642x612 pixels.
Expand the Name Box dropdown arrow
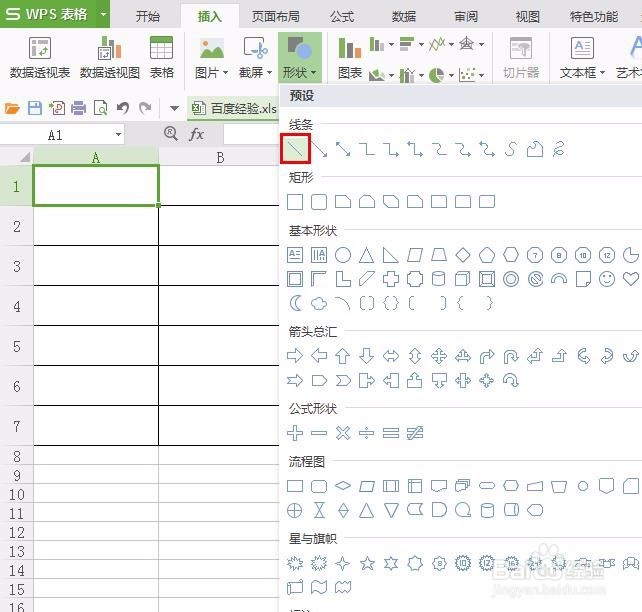pyautogui.click(x=118, y=135)
